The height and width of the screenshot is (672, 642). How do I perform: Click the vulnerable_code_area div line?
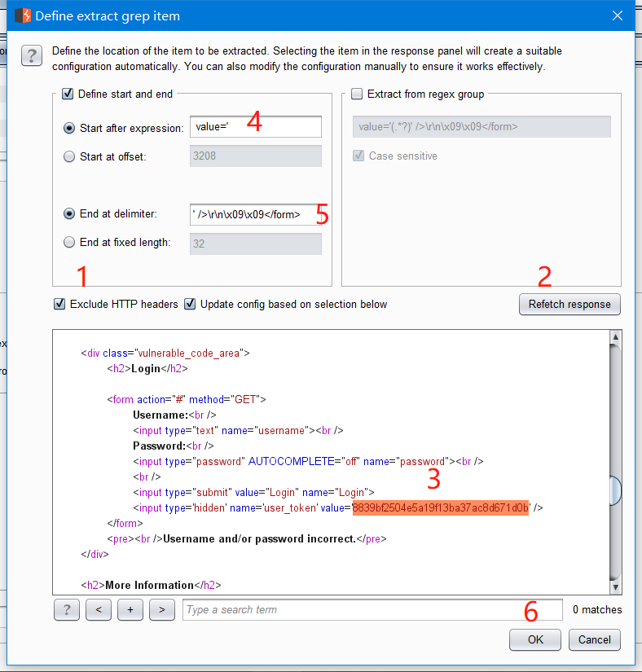pyautogui.click(x=165, y=354)
